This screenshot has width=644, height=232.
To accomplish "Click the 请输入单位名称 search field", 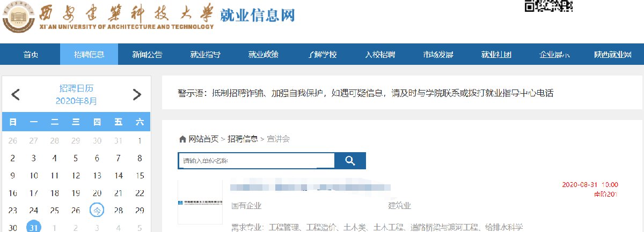I will (257, 161).
